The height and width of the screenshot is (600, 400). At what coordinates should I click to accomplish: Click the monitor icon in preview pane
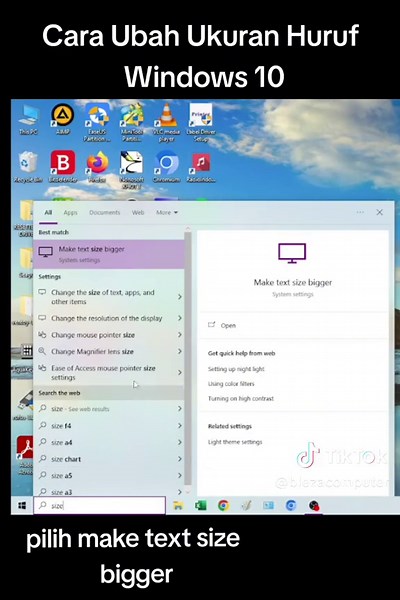pos(292,253)
